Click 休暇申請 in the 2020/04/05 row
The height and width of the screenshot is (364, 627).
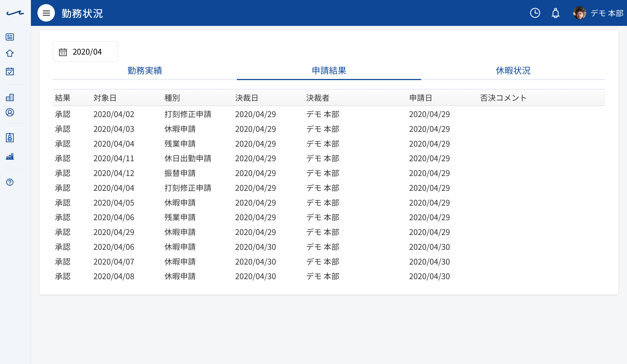180,203
